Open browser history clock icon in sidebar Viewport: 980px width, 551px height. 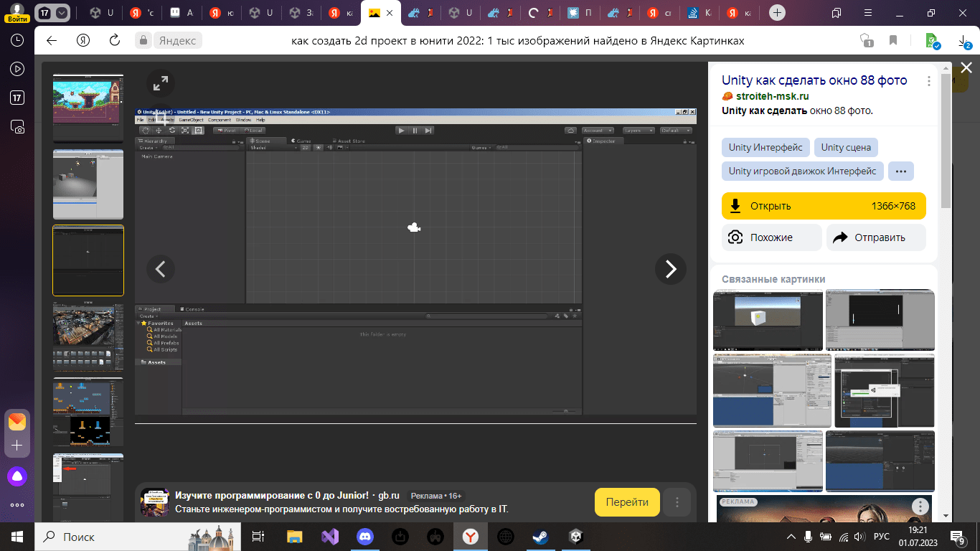pyautogui.click(x=17, y=40)
